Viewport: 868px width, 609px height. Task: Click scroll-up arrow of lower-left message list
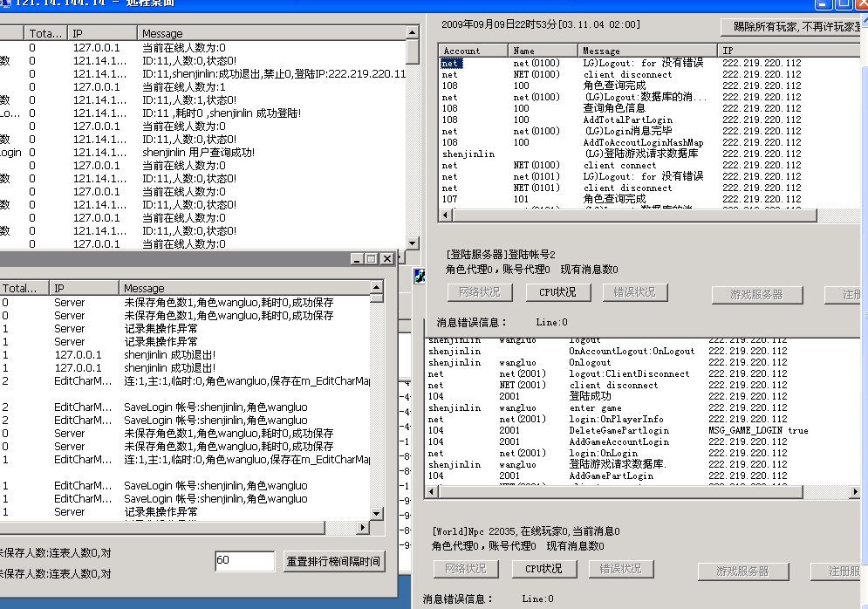377,288
